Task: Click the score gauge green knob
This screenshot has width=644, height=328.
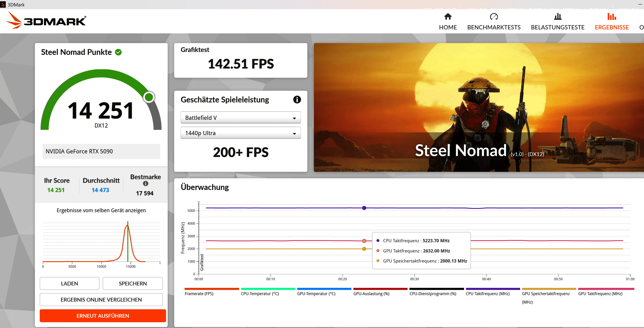Action: click(149, 97)
